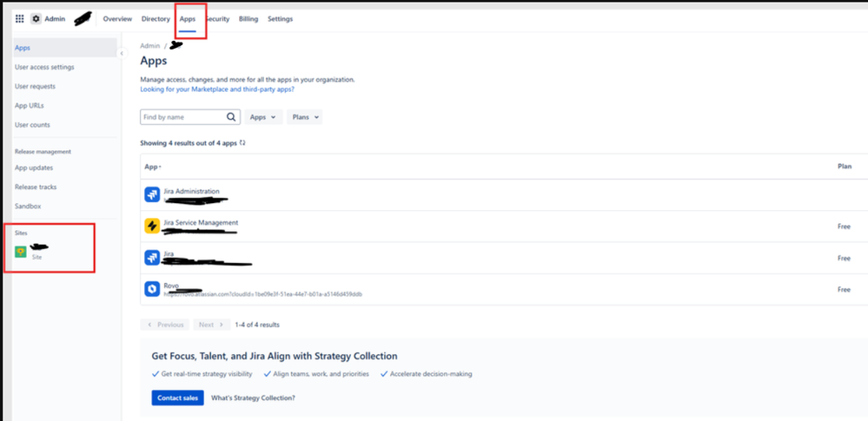Click the Jira Service Management lightning icon

click(152, 227)
